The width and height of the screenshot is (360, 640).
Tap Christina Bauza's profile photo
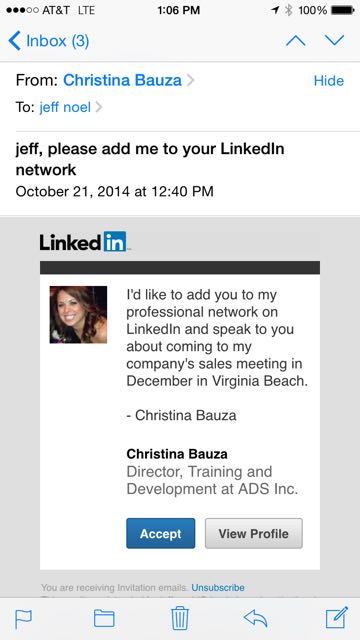click(78, 315)
